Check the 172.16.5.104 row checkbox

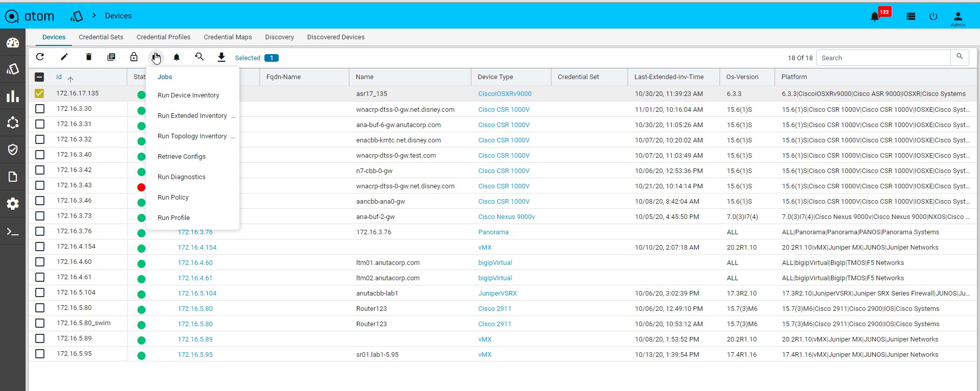coord(40,292)
